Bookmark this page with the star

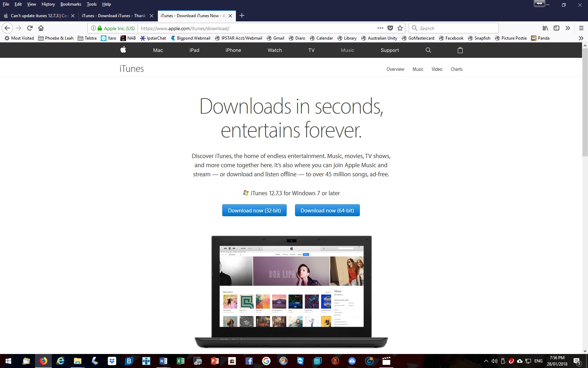(400, 28)
